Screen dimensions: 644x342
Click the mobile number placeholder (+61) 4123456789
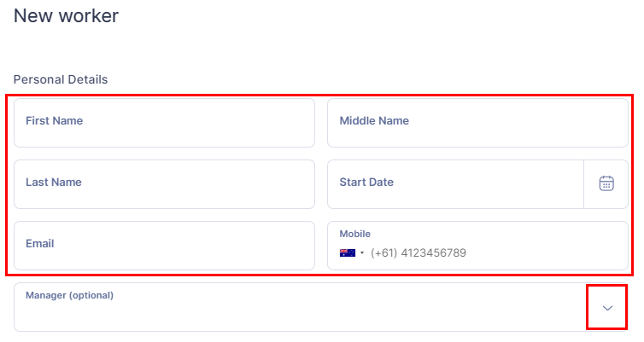click(x=419, y=253)
